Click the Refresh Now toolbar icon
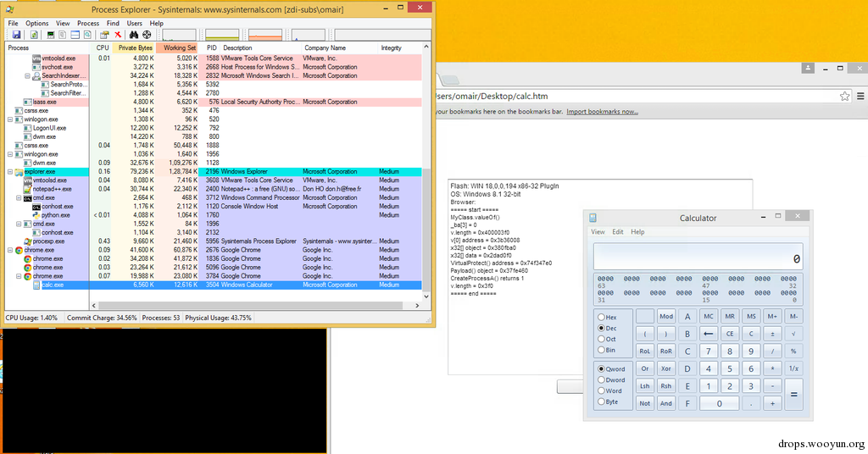Screen dimensions: 868x454 [x=34, y=34]
